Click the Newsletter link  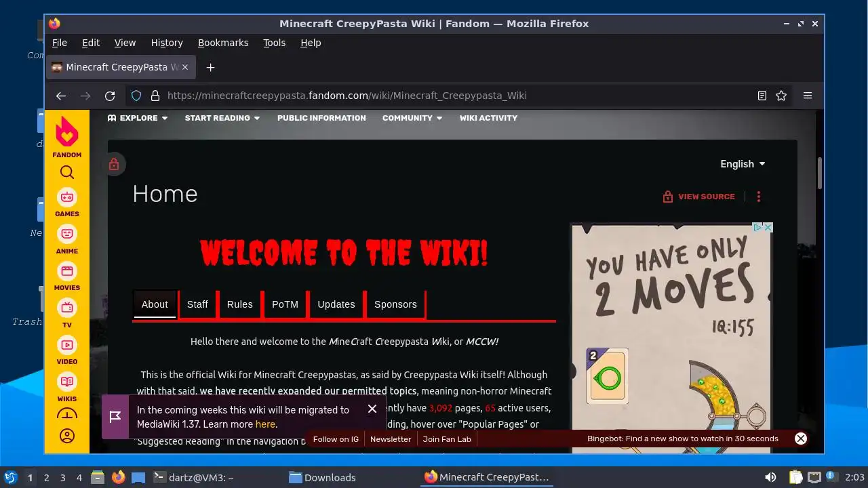pyautogui.click(x=391, y=439)
